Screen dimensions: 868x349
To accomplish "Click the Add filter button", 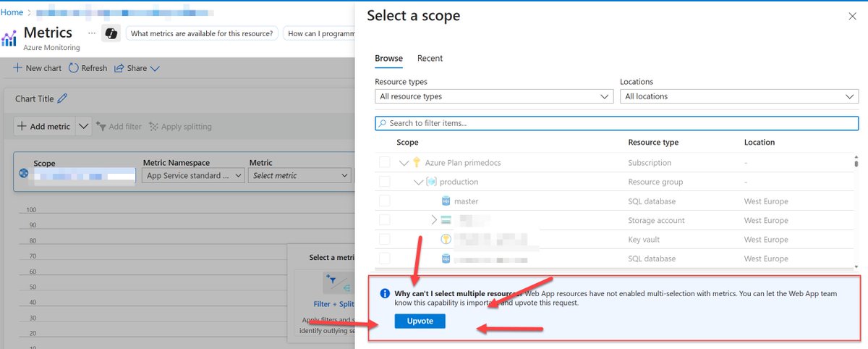I will 119,127.
